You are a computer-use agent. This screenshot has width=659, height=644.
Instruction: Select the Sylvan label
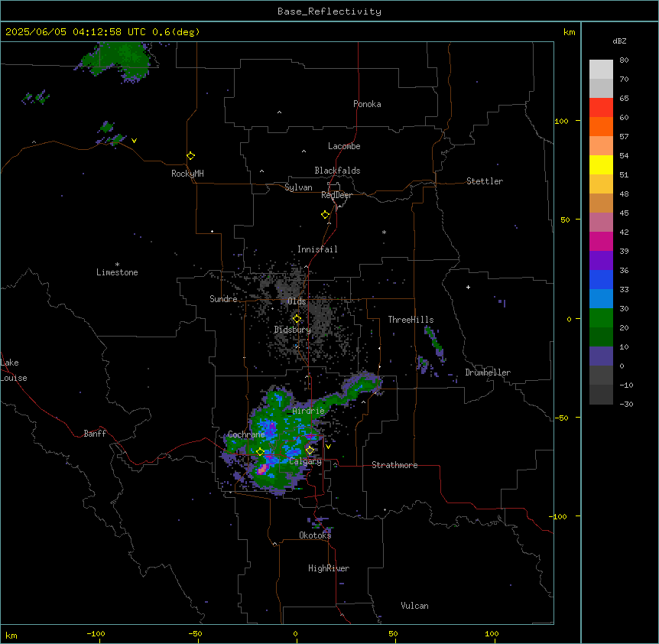coord(298,187)
